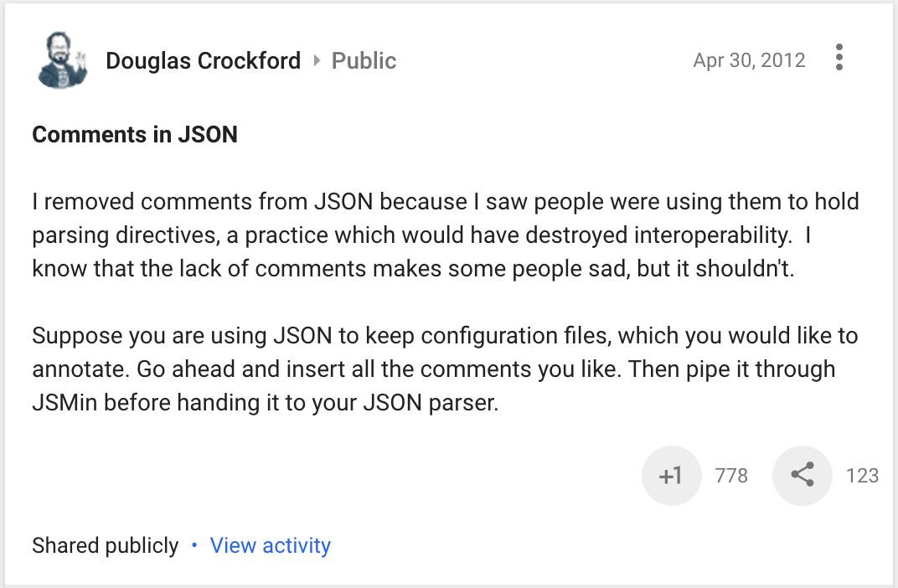
Task: Open author profile via Douglas Crockford name
Action: [x=203, y=60]
